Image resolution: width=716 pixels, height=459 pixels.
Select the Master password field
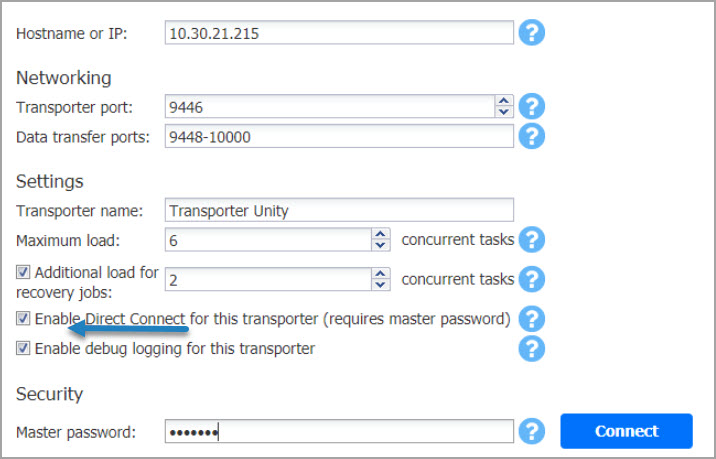(x=339, y=432)
